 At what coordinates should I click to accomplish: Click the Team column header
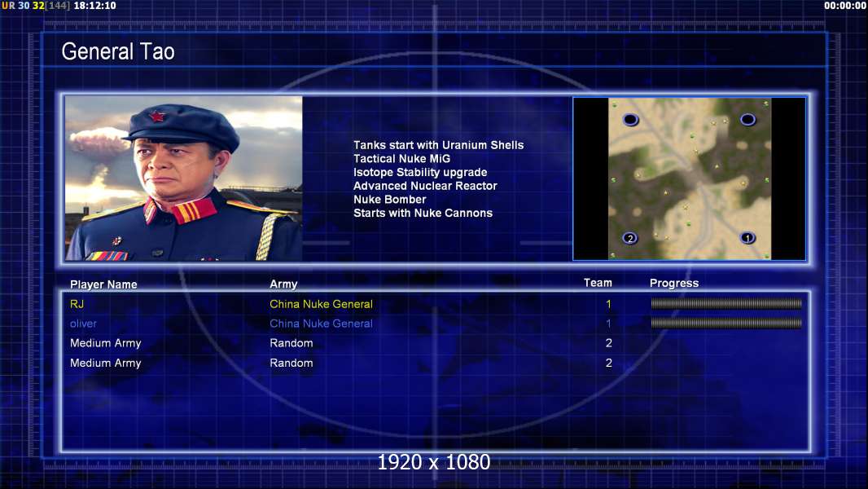pos(598,283)
